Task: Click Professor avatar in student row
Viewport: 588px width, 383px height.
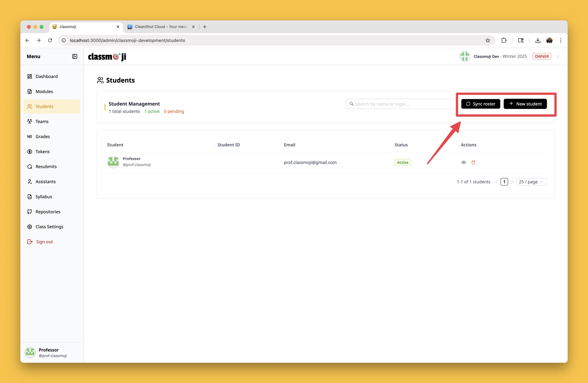Action: tap(113, 162)
